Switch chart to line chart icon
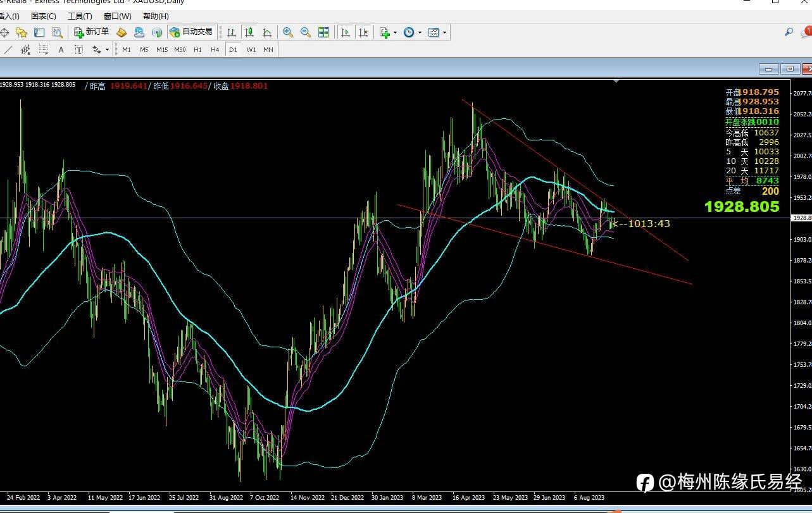The image size is (812, 513). (x=267, y=32)
